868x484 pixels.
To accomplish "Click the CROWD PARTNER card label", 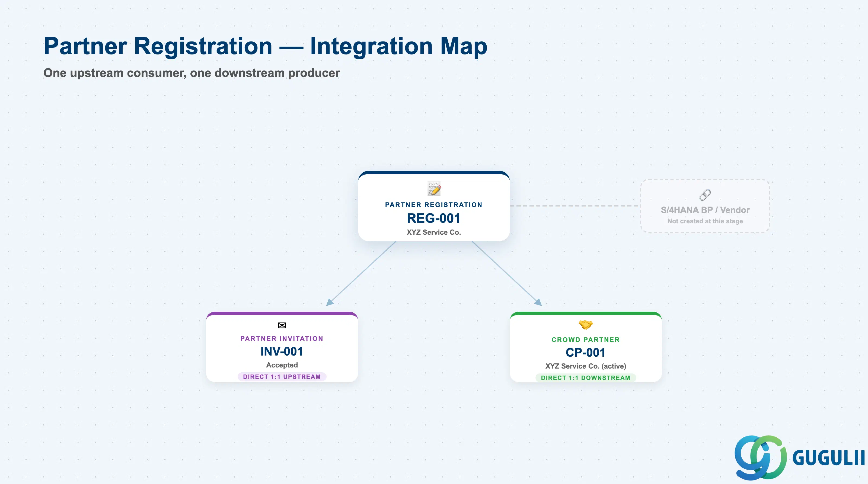I will 586,340.
